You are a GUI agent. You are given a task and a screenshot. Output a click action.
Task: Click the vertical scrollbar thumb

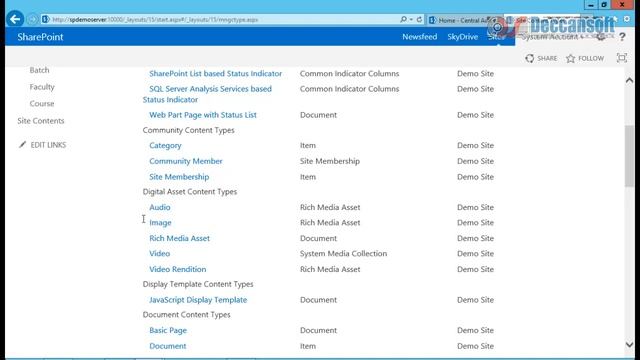629,156
